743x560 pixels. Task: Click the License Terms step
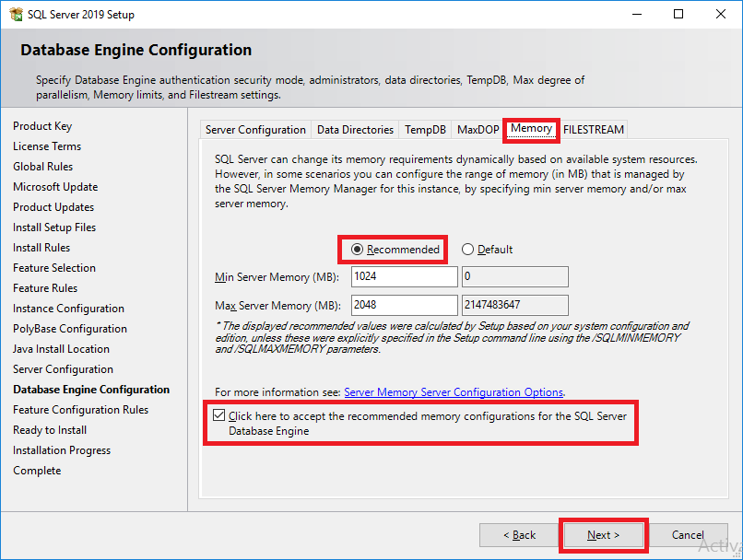coord(47,146)
